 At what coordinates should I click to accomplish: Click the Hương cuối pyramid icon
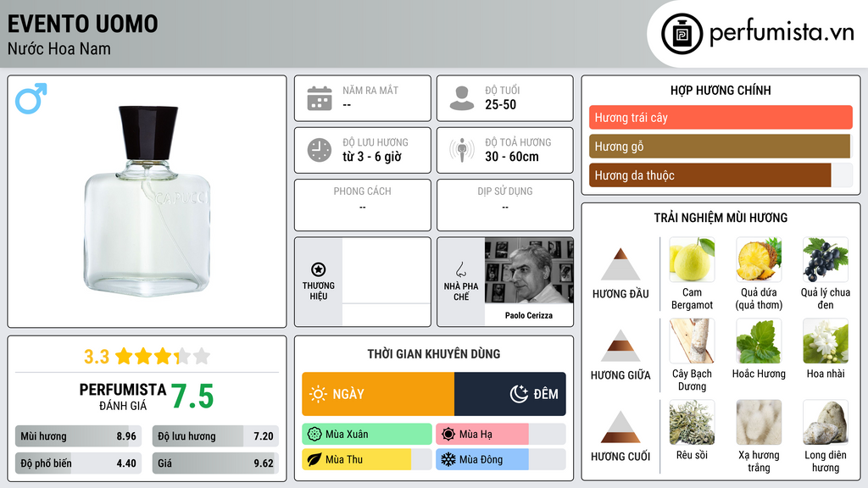(620, 427)
